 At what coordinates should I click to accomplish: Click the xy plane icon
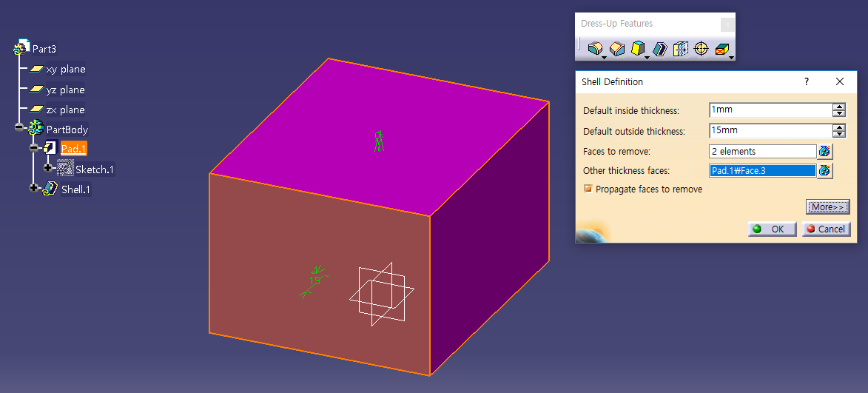(36, 69)
